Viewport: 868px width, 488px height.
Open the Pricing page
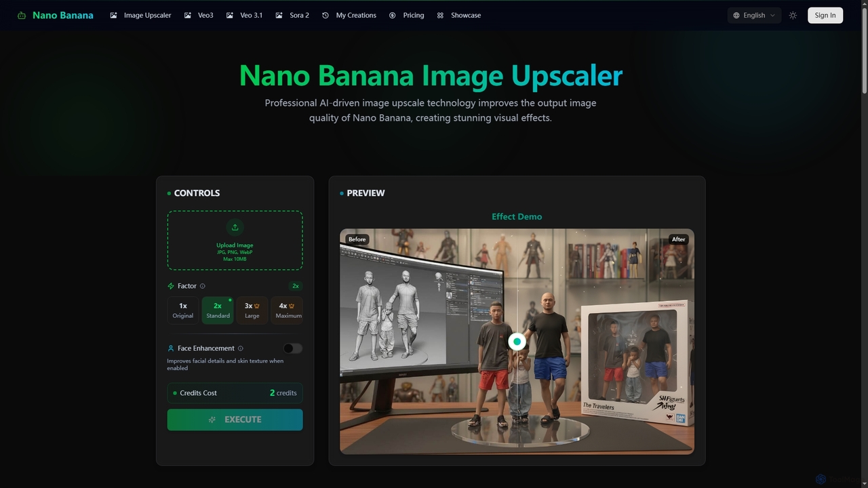click(x=406, y=15)
